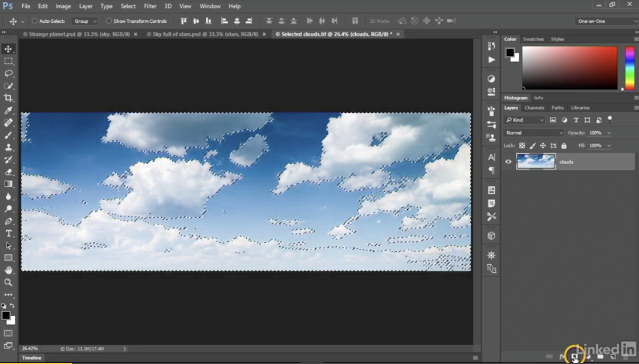Expand the Opacity slider dropdown arrow

(609, 133)
